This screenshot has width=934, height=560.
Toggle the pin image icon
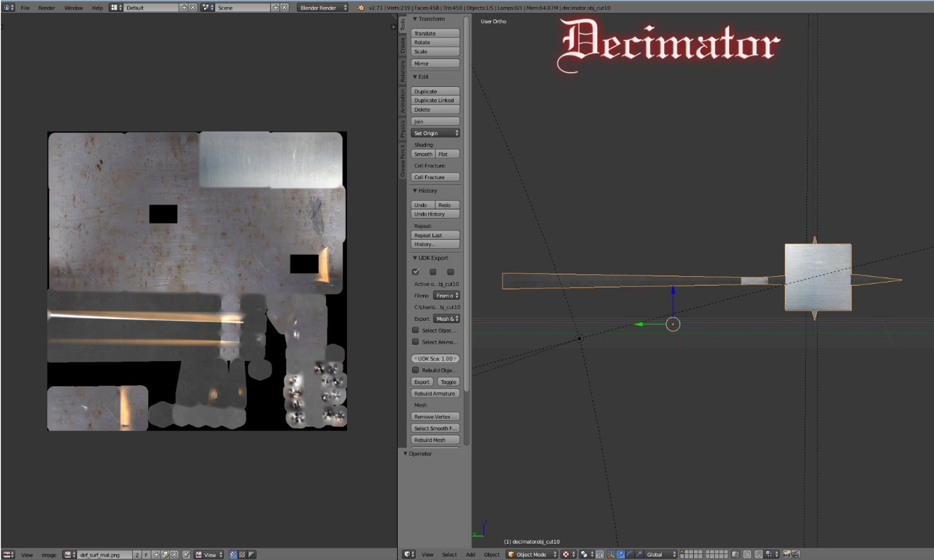186,554
